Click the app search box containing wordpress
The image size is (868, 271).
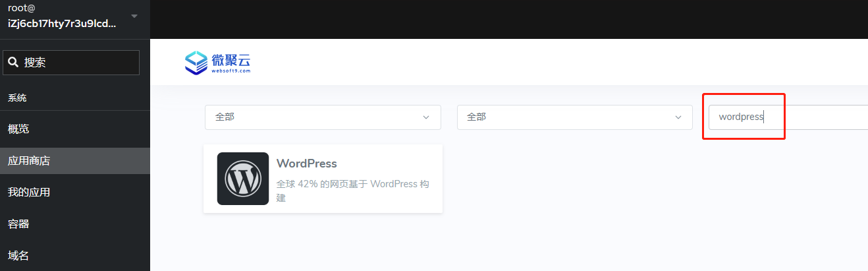pos(784,117)
